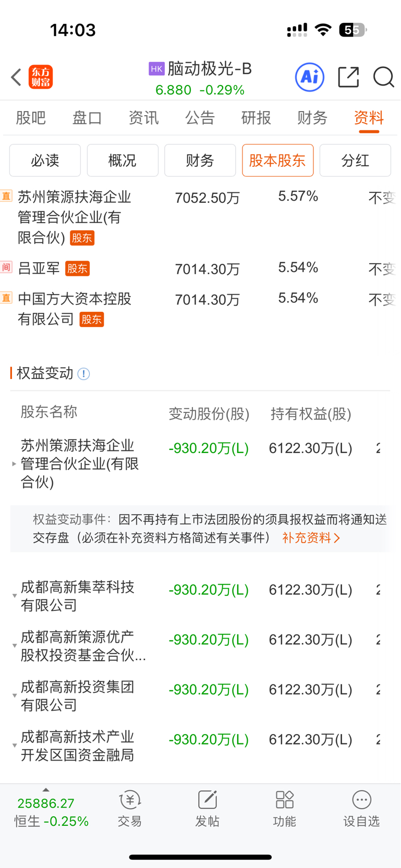Tap 股东 tag next to 中国方大资本控股
The height and width of the screenshot is (868, 401).
pyautogui.click(x=92, y=320)
